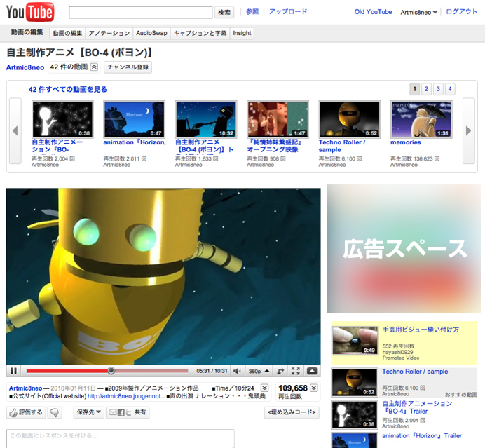Screen dimensions: 485x448
Task: Open the 保存先 dropdown
Action: coord(88,412)
